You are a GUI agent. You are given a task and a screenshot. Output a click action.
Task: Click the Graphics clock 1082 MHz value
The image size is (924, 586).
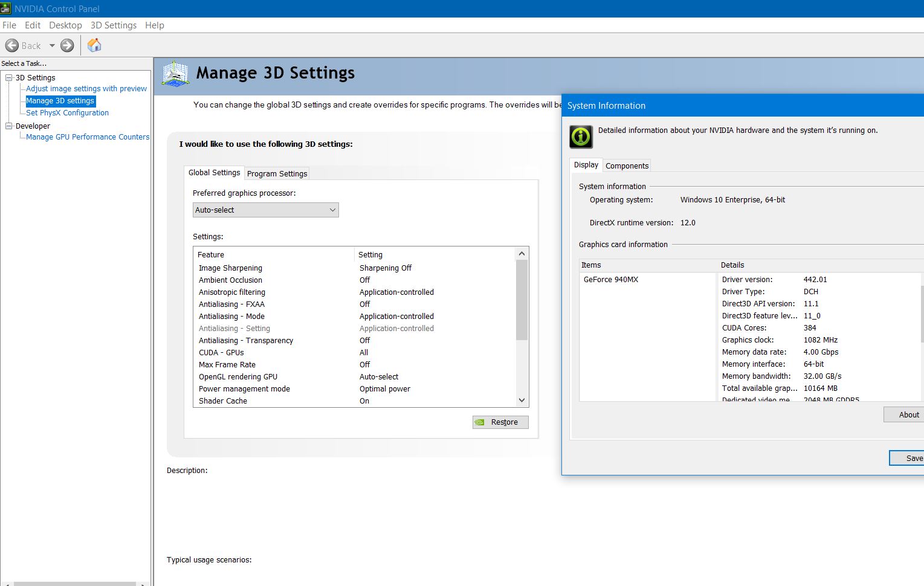coord(821,340)
